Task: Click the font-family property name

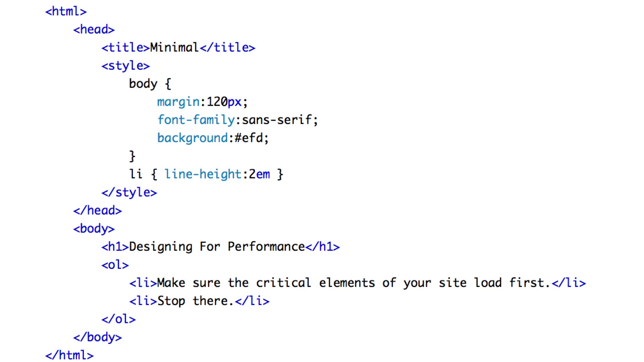Action: 196,120
